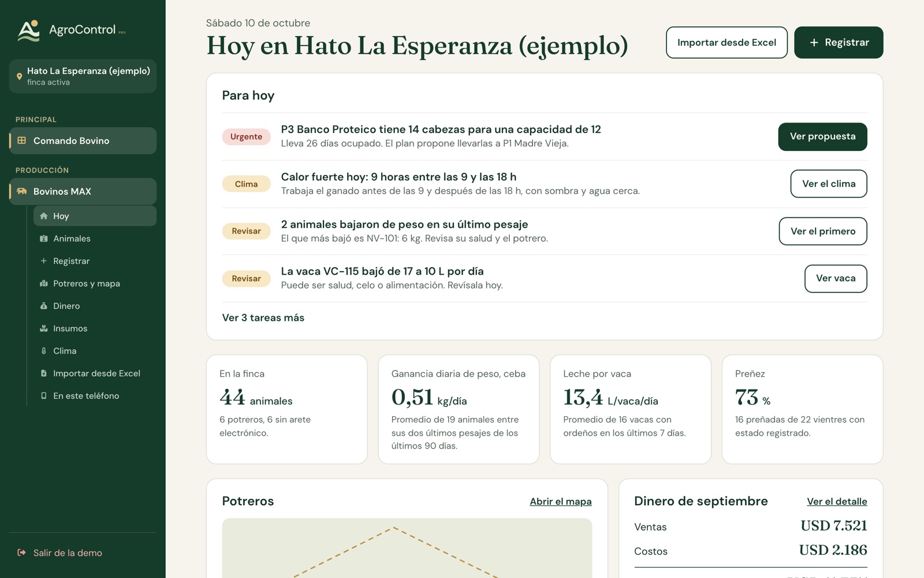Screen dimensions: 924x578
Task: Open En este teléfono section
Action: click(x=95, y=396)
